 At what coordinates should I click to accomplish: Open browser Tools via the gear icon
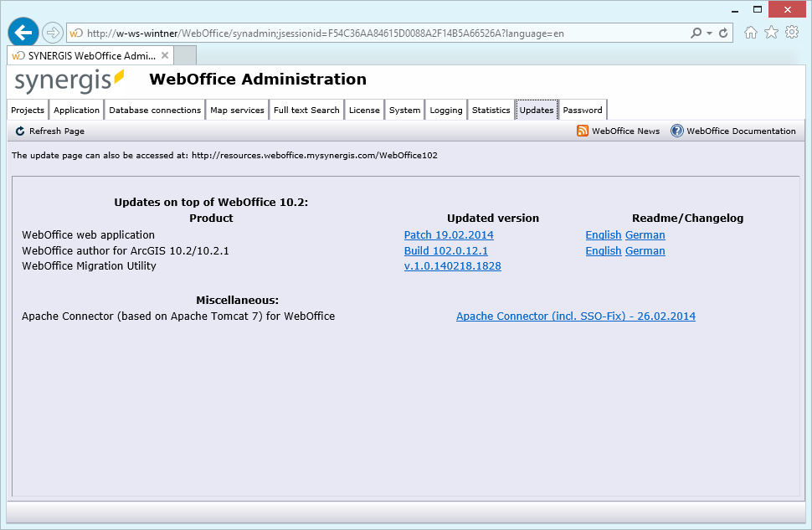click(x=791, y=32)
